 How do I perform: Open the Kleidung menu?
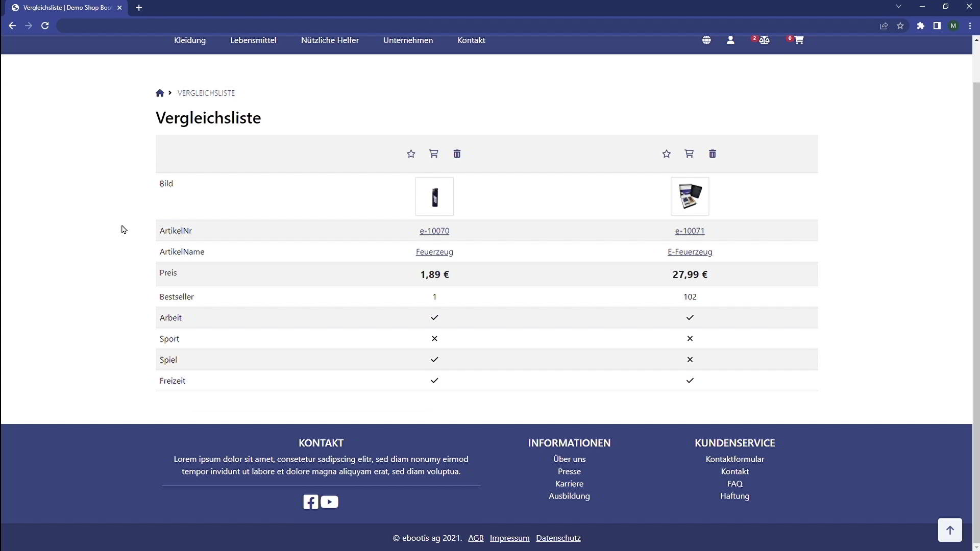pos(190,40)
